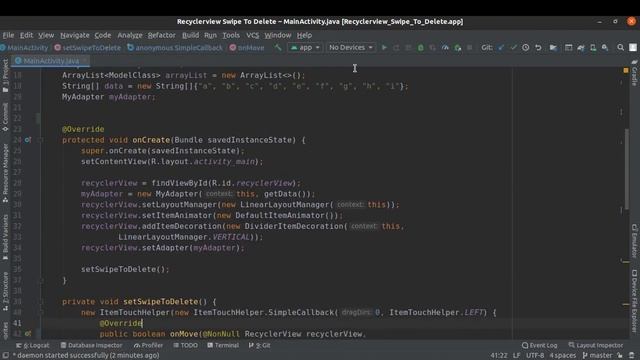The width and height of the screenshot is (640, 360).
Task: Open the app run configuration dropdown
Action: point(305,47)
